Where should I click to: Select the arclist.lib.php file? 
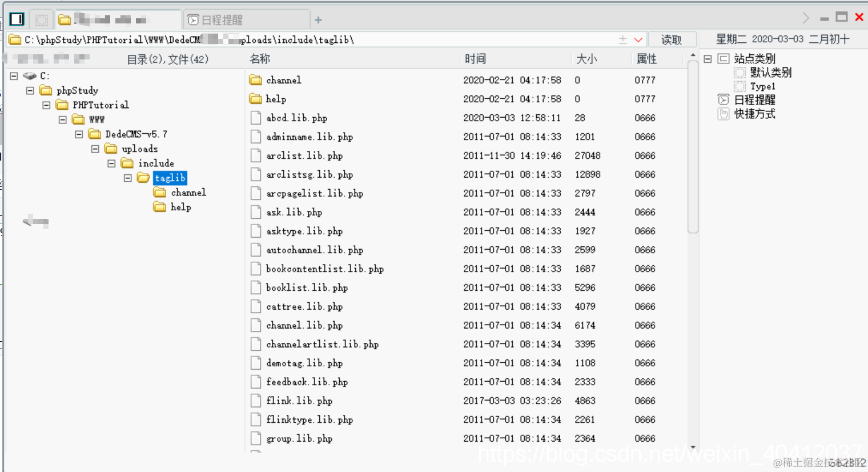pos(304,155)
